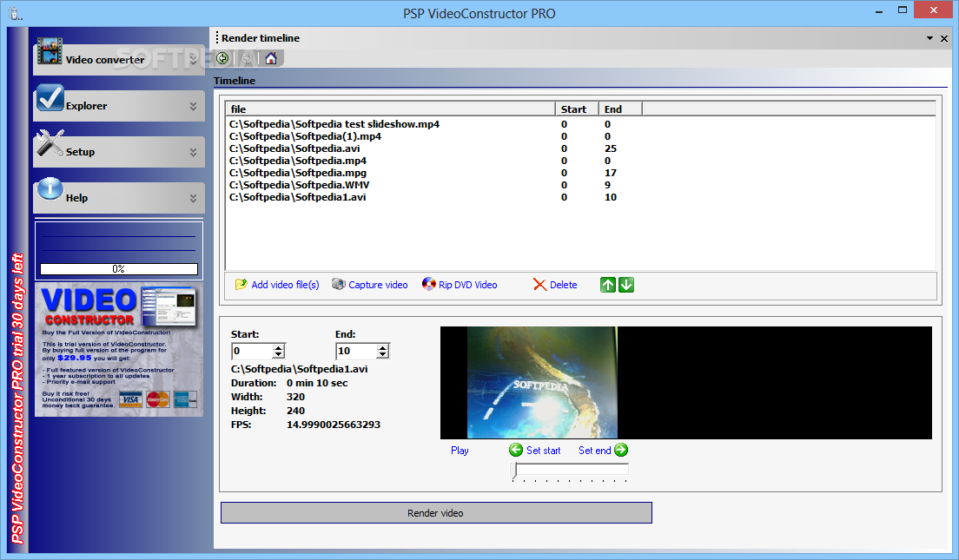This screenshot has height=560, width=959.
Task: Select C:\Softpedia\Softpedia.mpg row
Action: coord(298,173)
